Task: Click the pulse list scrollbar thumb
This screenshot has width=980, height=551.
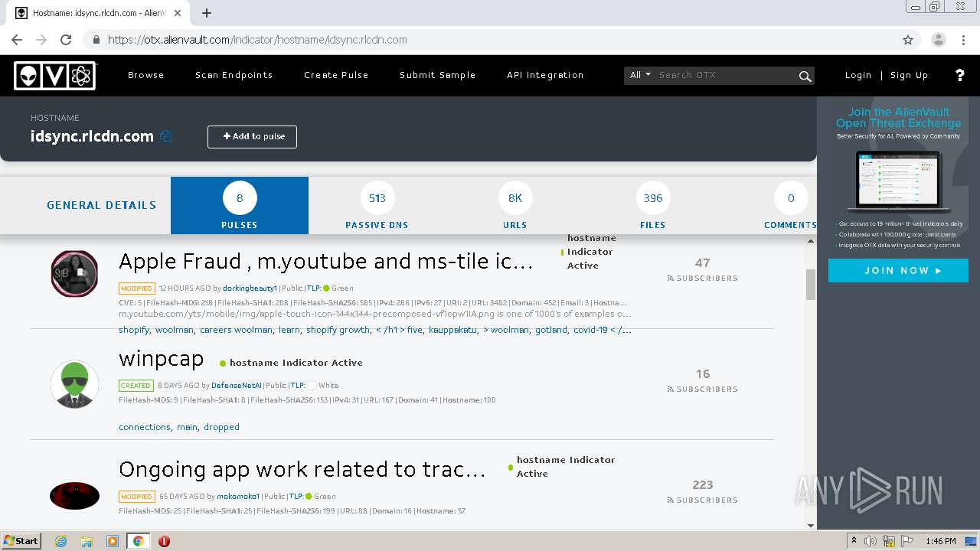Action: 811,285
